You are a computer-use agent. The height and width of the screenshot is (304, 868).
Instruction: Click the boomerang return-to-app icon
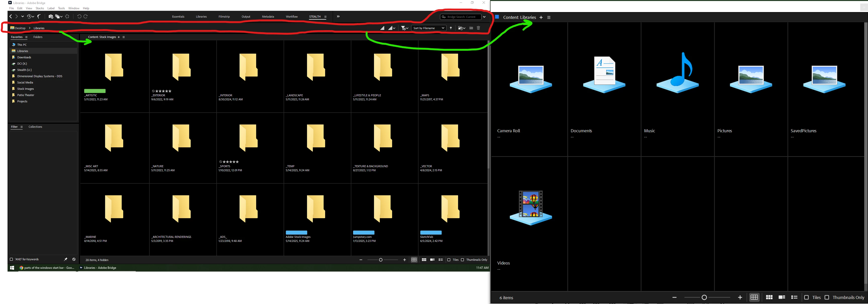[39, 17]
